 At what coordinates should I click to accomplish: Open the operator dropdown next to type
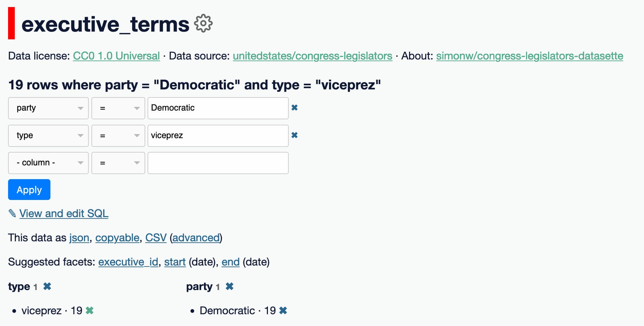coord(118,135)
